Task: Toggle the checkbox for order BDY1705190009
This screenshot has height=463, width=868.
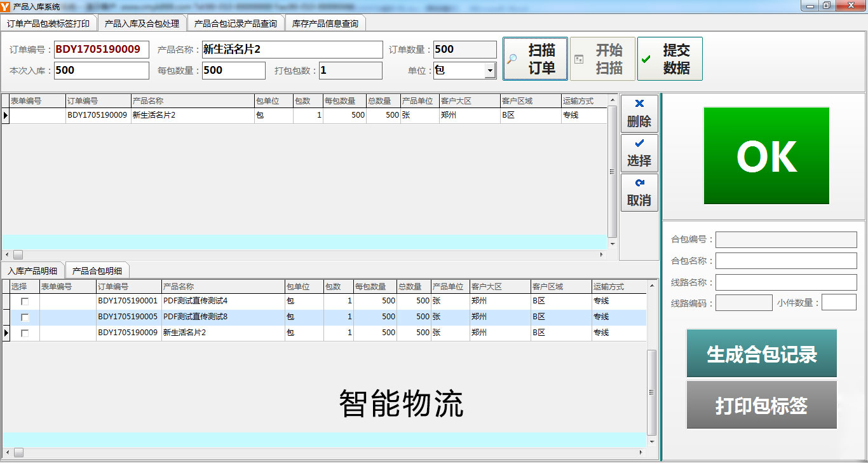Action: tap(25, 333)
